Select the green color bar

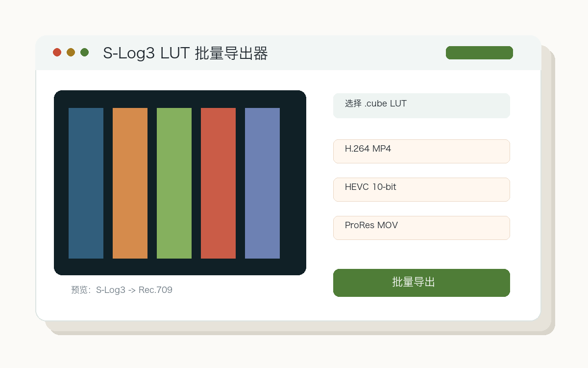[174, 183]
